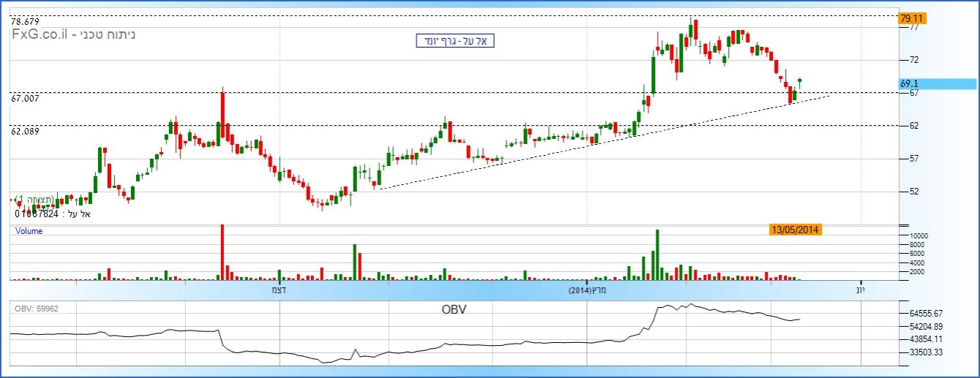Click the 'דצמ' month marker on time axis

(278, 291)
